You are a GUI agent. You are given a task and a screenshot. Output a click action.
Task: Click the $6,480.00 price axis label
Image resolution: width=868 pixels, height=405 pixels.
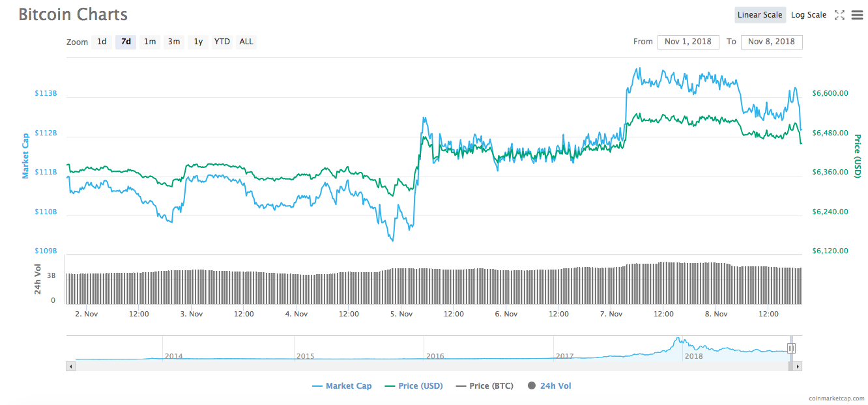tap(830, 133)
